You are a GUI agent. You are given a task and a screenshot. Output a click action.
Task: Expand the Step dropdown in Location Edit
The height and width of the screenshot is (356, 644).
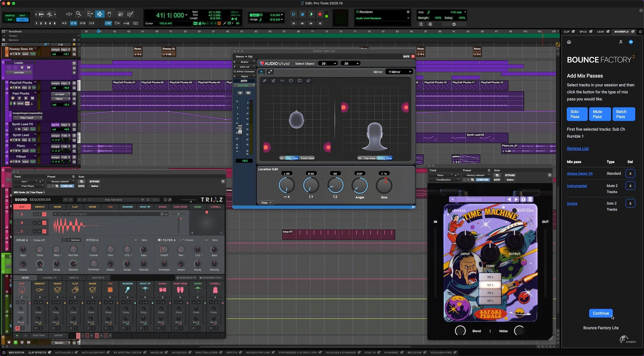click(x=266, y=203)
